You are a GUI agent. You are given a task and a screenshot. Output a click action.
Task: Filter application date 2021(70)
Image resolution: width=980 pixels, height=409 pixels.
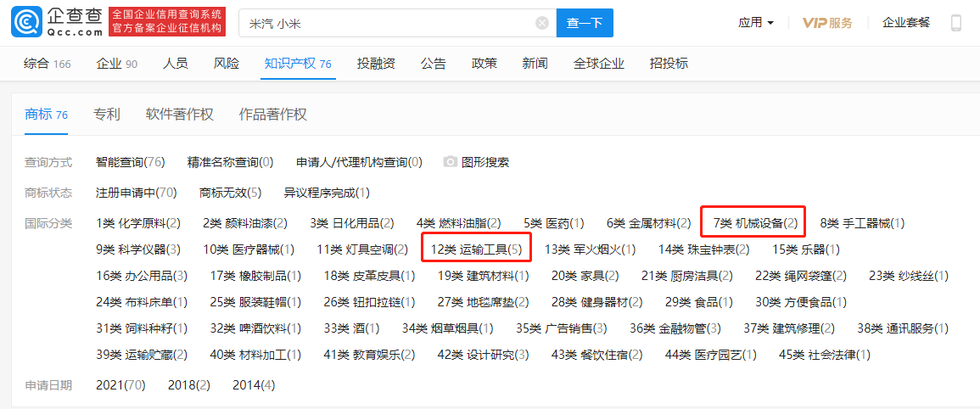coord(120,385)
